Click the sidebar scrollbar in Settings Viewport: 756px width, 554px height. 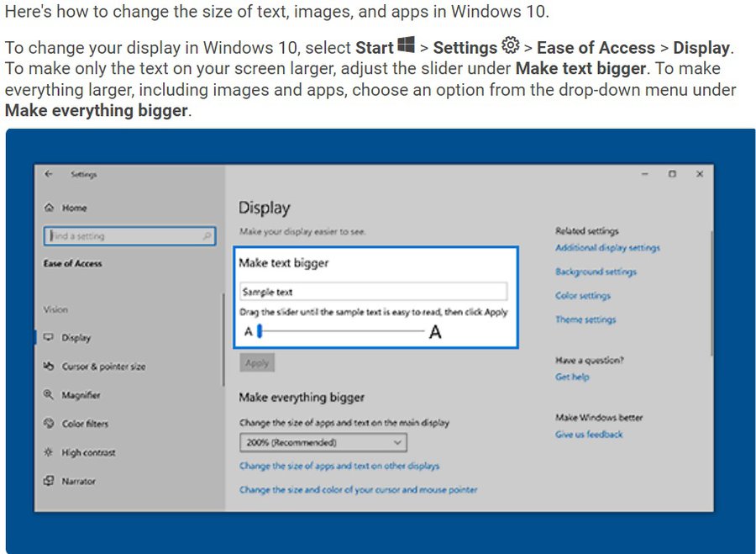(223, 340)
